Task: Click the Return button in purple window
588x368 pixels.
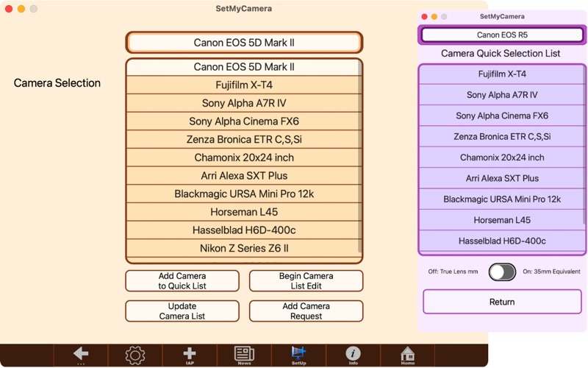Action: [502, 302]
